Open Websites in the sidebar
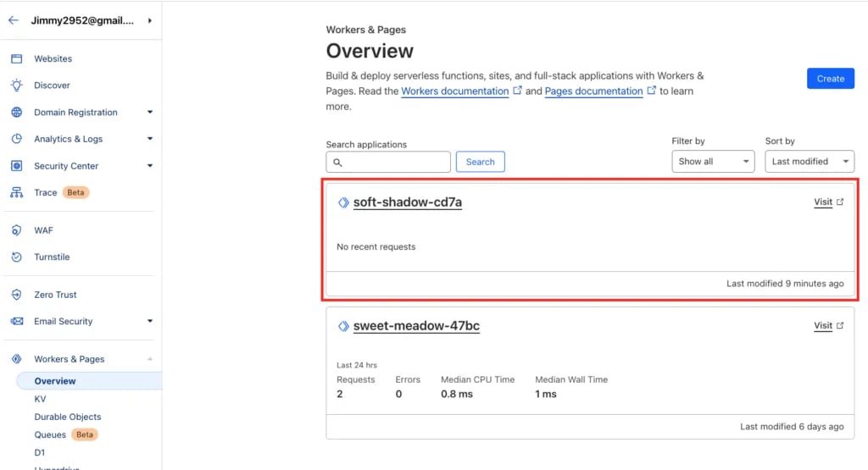This screenshot has height=470, width=868. 53,58
